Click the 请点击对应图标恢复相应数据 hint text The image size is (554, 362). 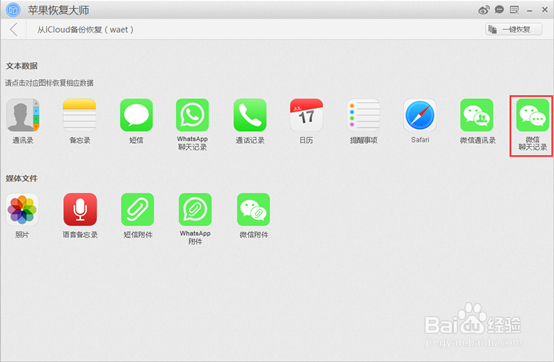click(x=49, y=83)
